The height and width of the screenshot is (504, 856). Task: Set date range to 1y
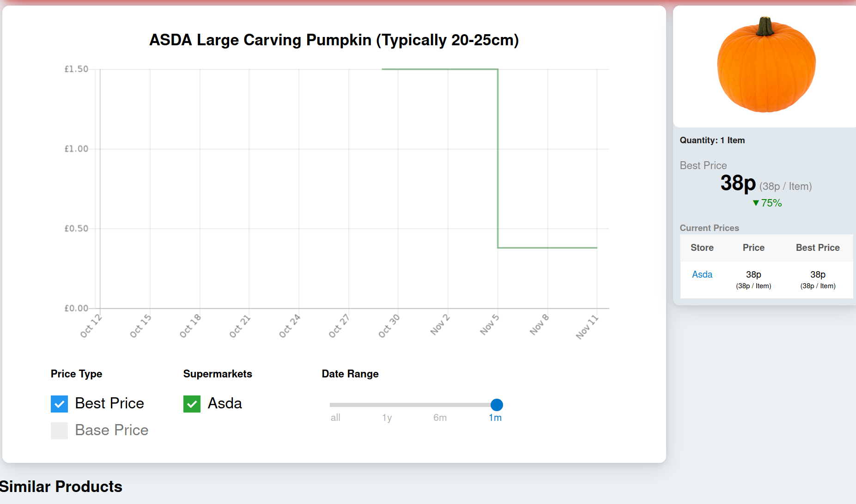[387, 418]
